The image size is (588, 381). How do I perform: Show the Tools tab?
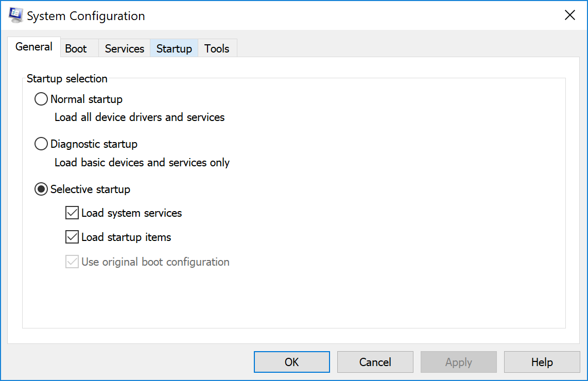tap(217, 49)
